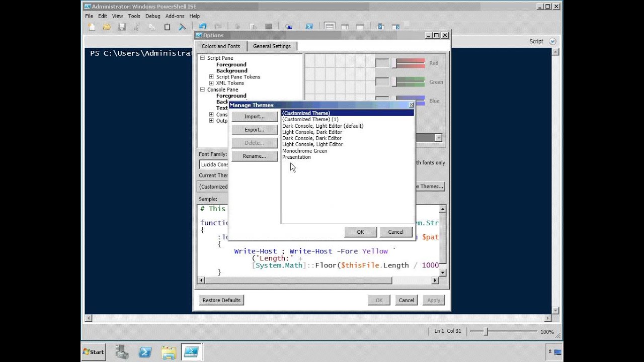Viewport: 644px width, 362px height.
Task: Select the Show Script Pane Top layout icon
Action: point(330,27)
